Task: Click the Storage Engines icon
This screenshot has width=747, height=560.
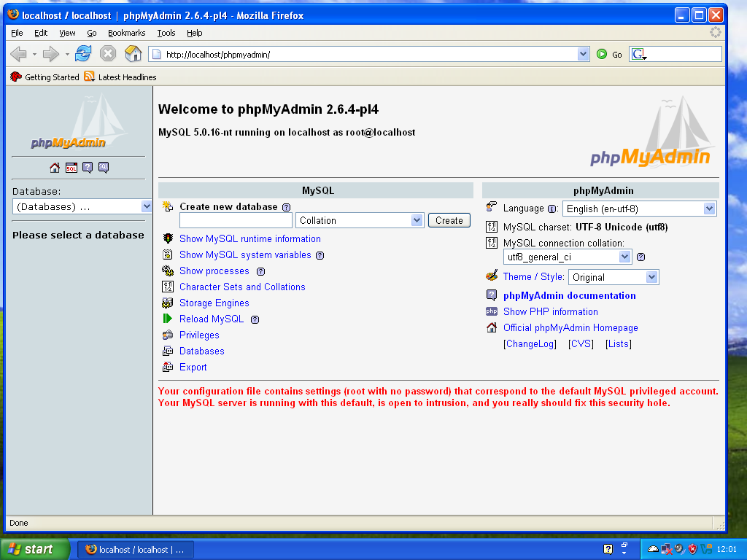Action: [168, 303]
